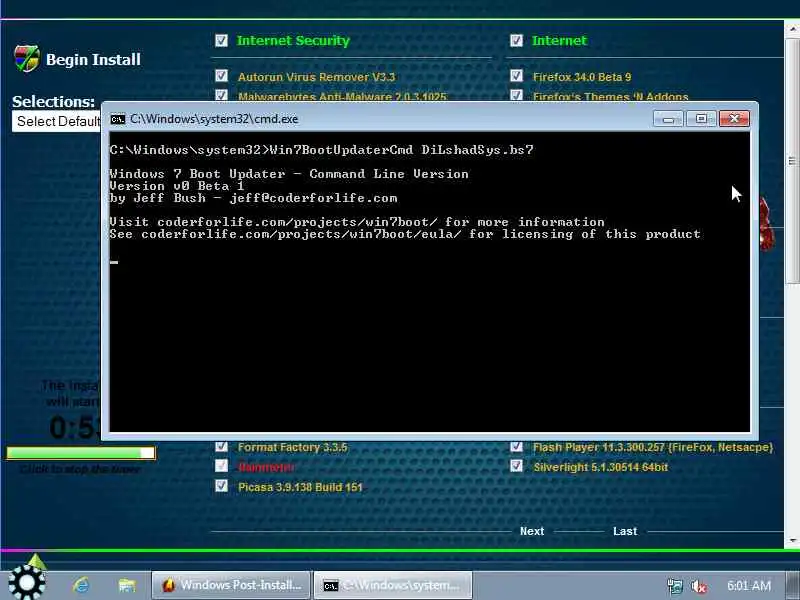Toggle Flash Player 11.3.300.257 checkbox
This screenshot has width=800, height=600.
click(516, 446)
